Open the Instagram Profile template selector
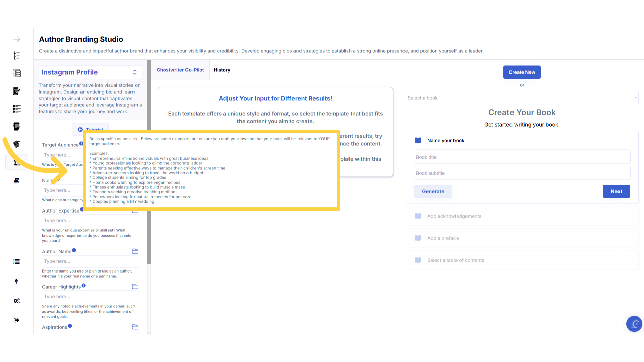 90,72
